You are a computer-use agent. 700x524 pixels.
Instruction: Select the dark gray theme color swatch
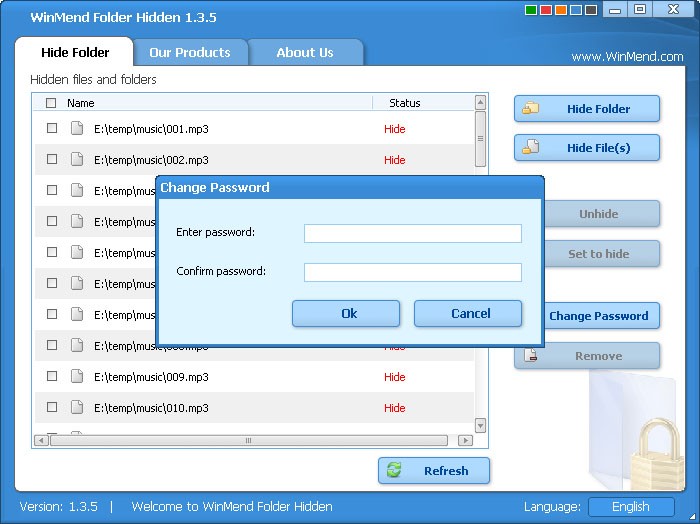[591, 10]
